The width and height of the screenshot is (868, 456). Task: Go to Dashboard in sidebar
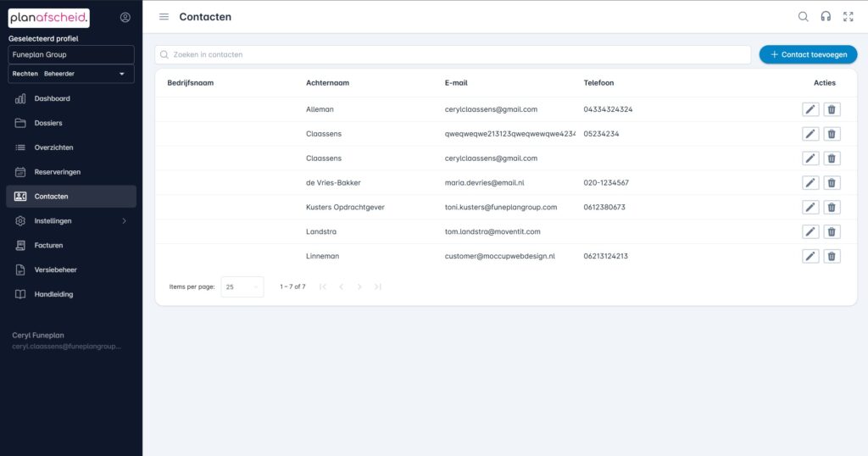tap(52, 99)
